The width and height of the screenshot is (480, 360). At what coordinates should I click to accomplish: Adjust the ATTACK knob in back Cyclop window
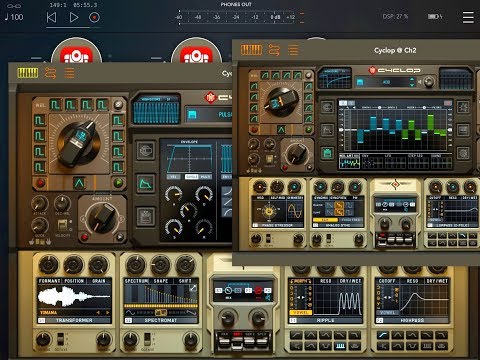pos(40,203)
